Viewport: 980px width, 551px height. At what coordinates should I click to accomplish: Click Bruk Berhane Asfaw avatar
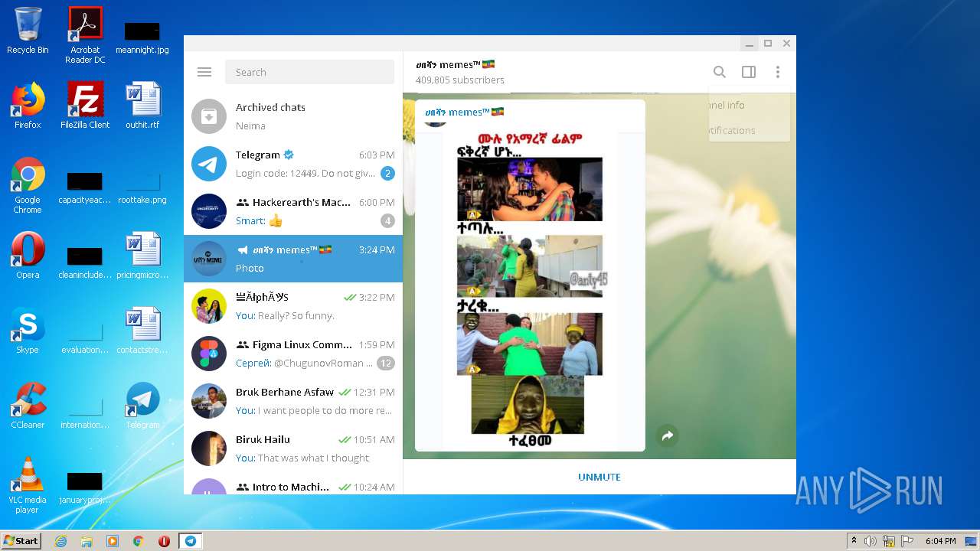pyautogui.click(x=209, y=401)
